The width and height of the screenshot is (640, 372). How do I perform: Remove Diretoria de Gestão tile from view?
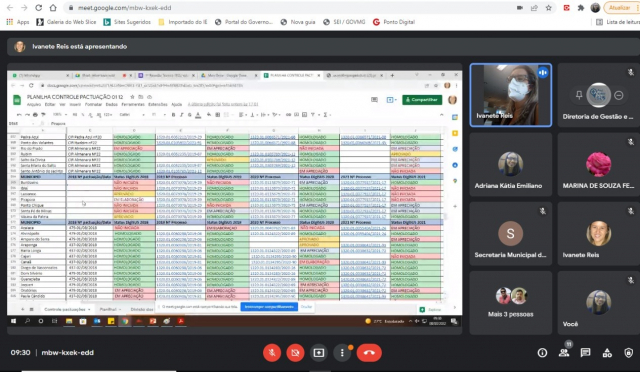tap(619, 95)
